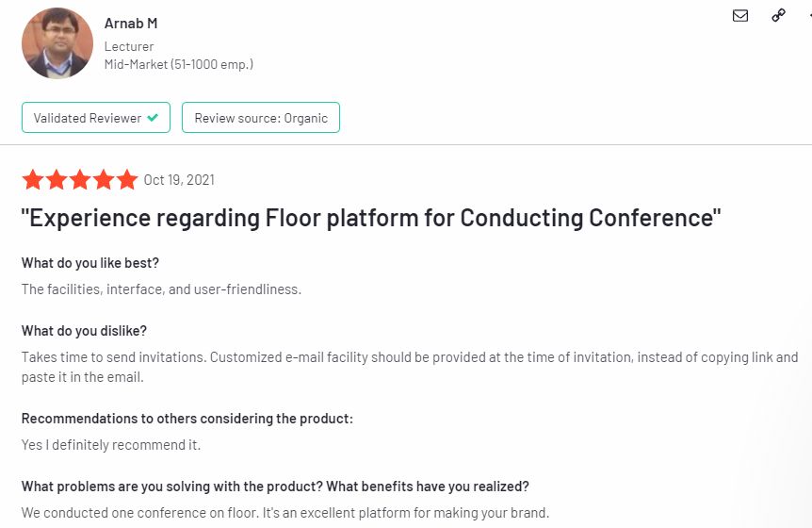Click the "What problems are you solving" heading
The width and height of the screenshot is (812, 528).
click(275, 487)
